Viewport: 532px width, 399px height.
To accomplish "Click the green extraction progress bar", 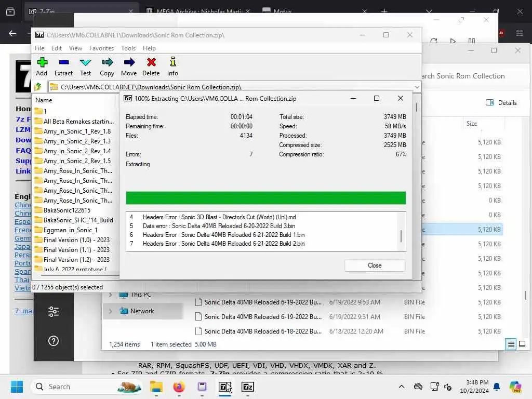I will pos(265,198).
